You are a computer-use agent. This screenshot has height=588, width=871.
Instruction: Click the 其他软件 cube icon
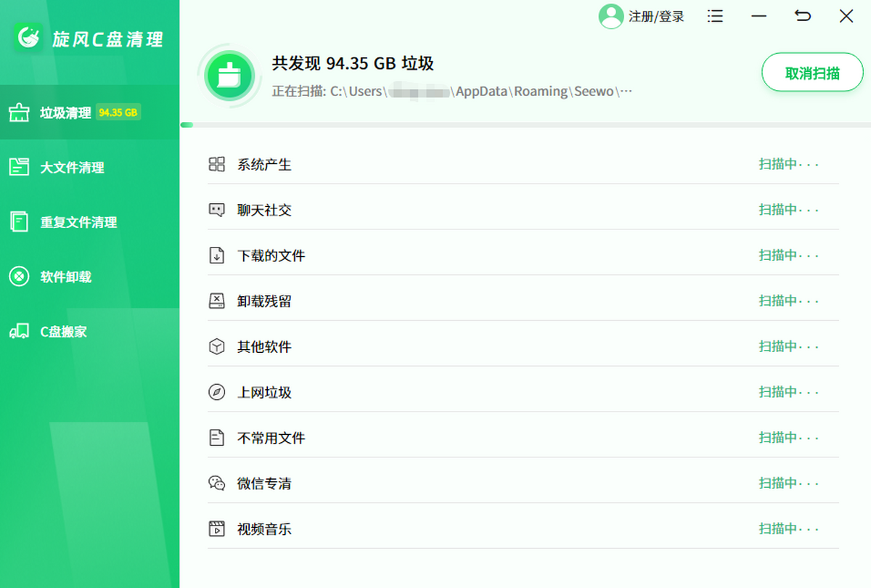(x=216, y=347)
